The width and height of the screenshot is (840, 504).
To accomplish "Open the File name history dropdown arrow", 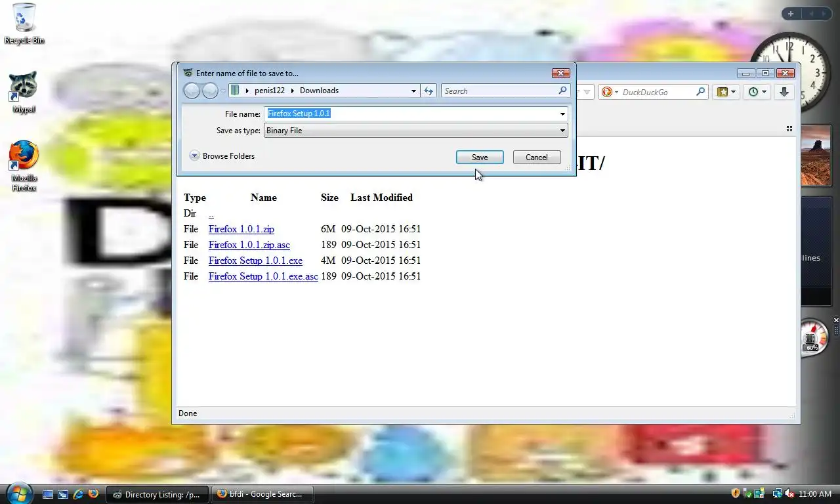I will [x=562, y=114].
